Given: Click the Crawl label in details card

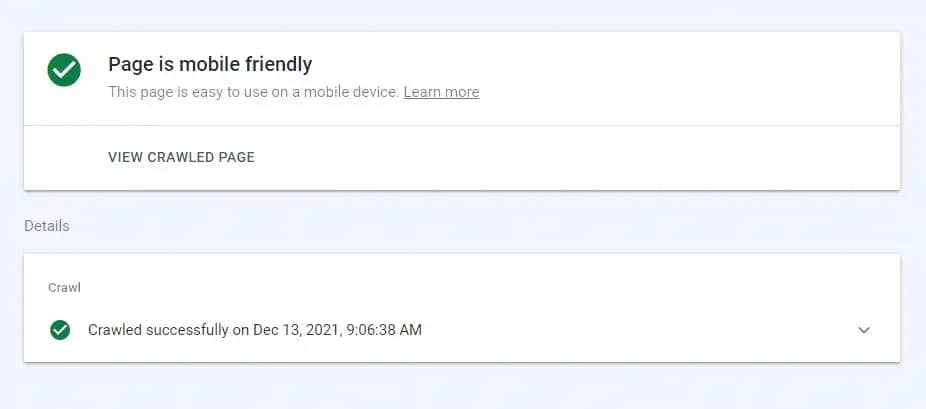Looking at the screenshot, I should [x=64, y=288].
